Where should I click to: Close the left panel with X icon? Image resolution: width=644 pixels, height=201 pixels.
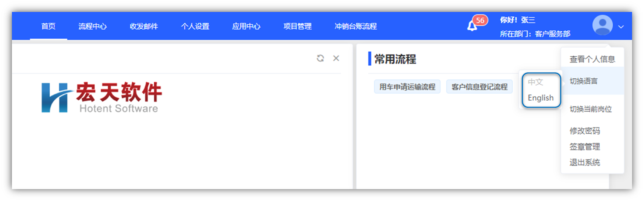point(336,58)
